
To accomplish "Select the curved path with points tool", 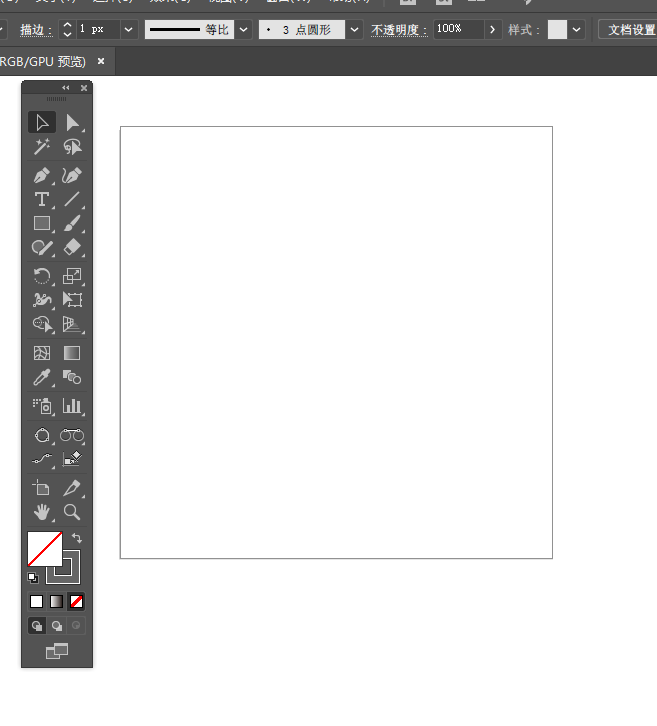I will (42, 459).
